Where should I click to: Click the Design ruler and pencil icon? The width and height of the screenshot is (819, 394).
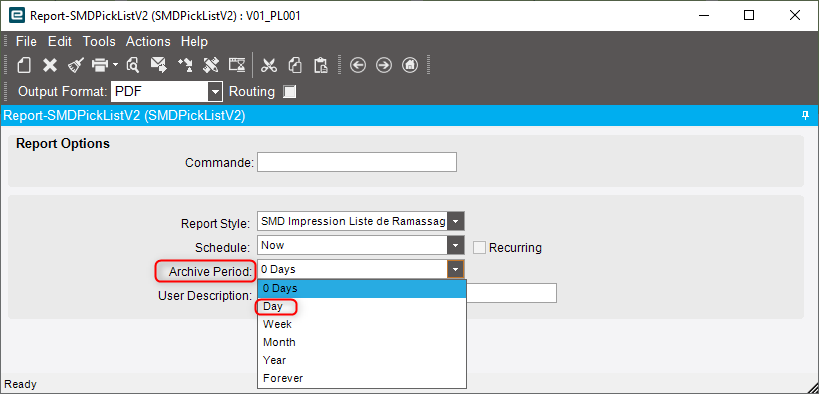click(x=210, y=65)
